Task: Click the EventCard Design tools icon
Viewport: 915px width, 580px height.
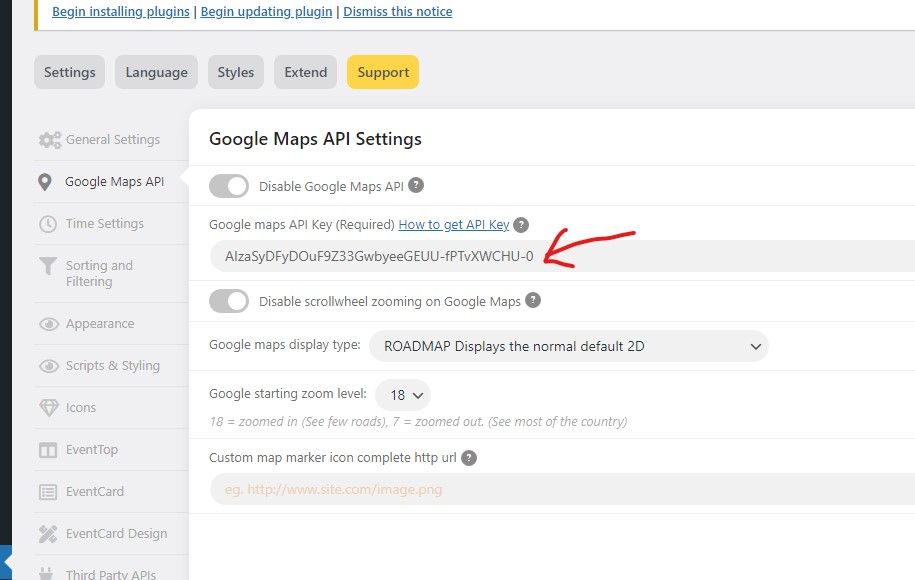Action: [x=48, y=534]
